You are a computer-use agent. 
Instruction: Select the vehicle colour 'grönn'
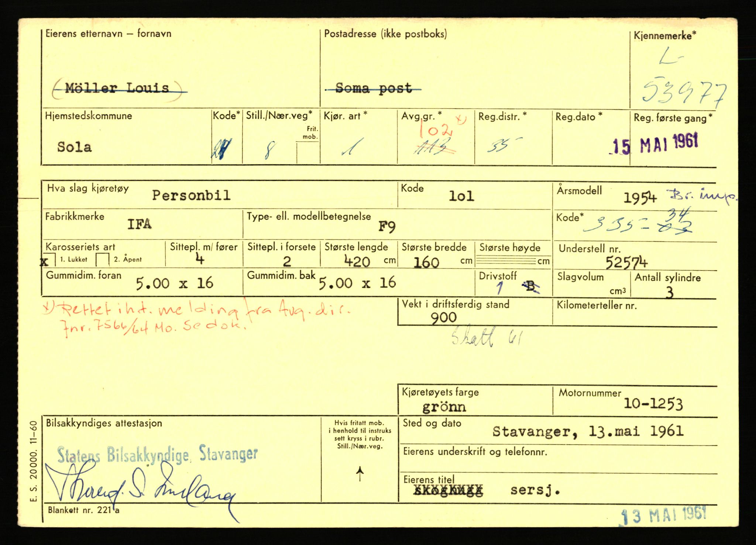[444, 407]
